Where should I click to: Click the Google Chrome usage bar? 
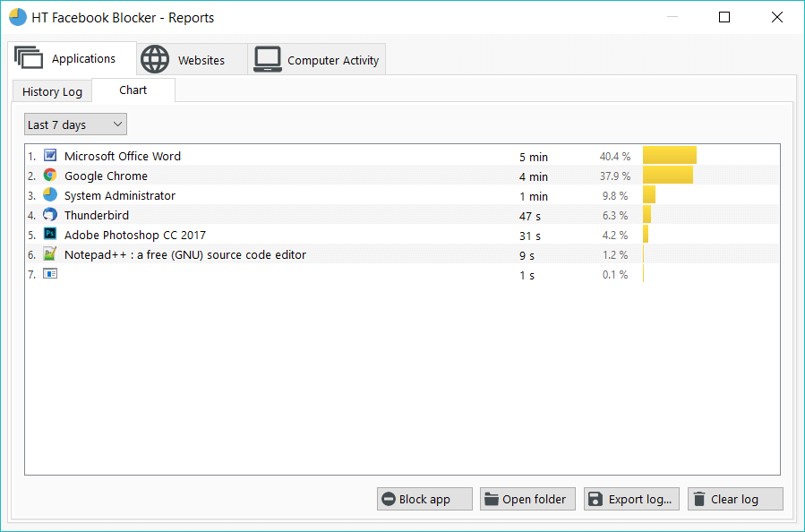[668, 176]
